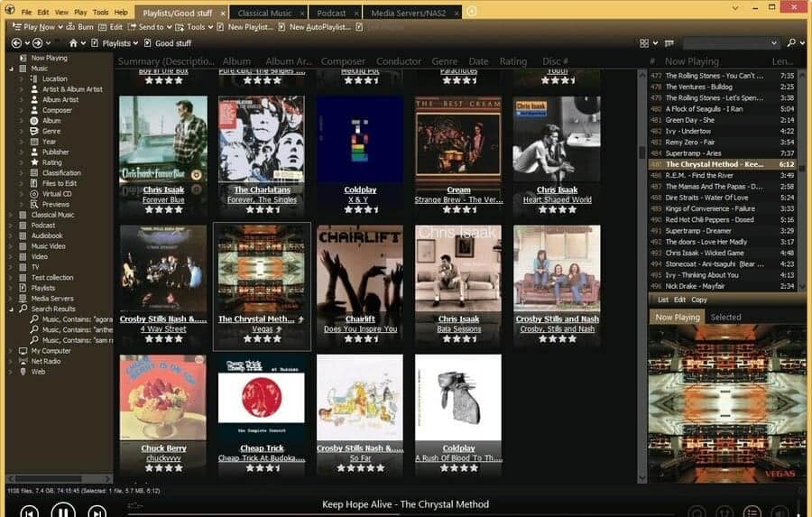Click the Burn disc toolbar icon
The width and height of the screenshot is (812, 517).
coord(79,27)
